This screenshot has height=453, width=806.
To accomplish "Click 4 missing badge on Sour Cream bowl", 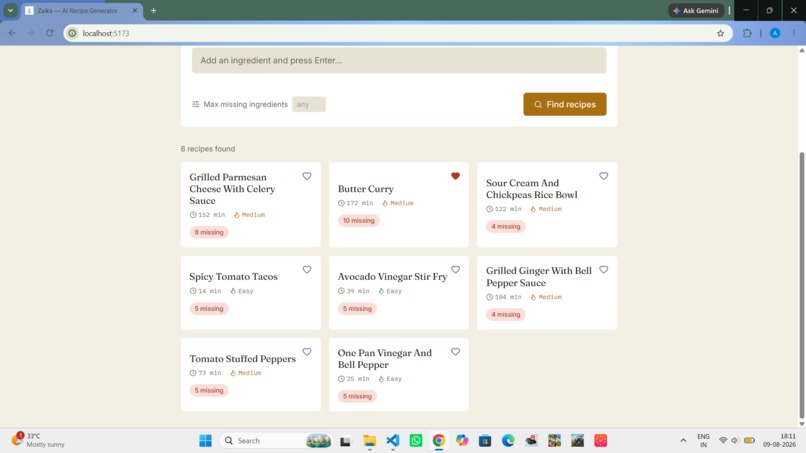I will coord(506,226).
